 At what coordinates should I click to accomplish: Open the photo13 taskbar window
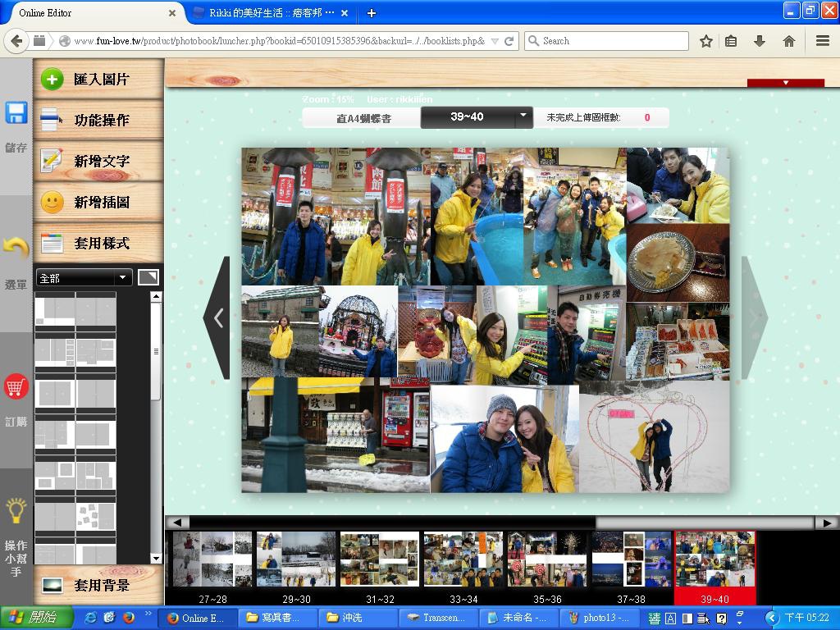click(x=599, y=618)
